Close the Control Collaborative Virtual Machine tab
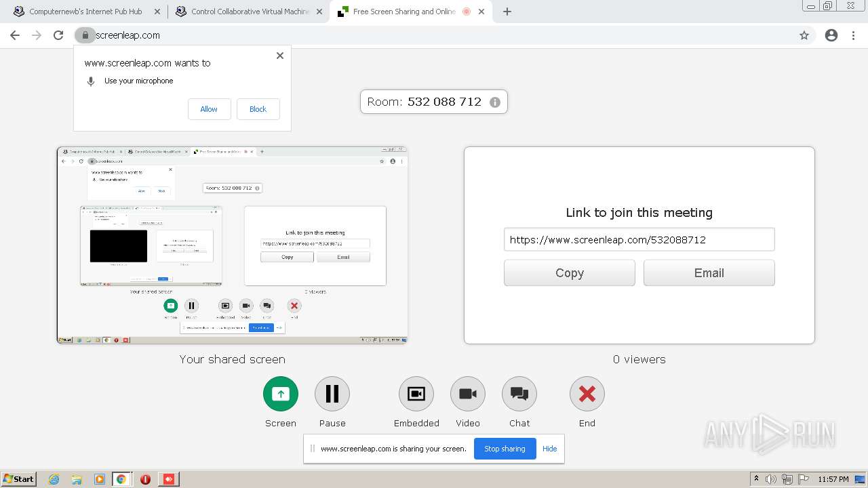Viewport: 868px width, 488px height. point(319,12)
